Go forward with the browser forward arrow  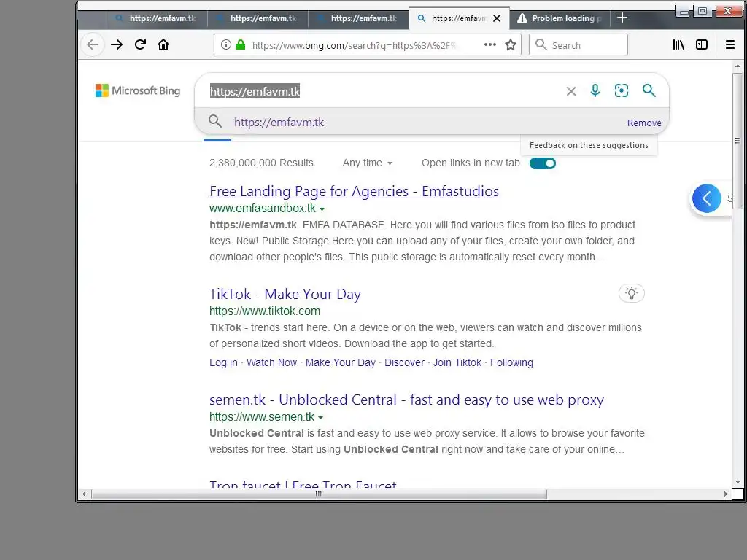(117, 44)
